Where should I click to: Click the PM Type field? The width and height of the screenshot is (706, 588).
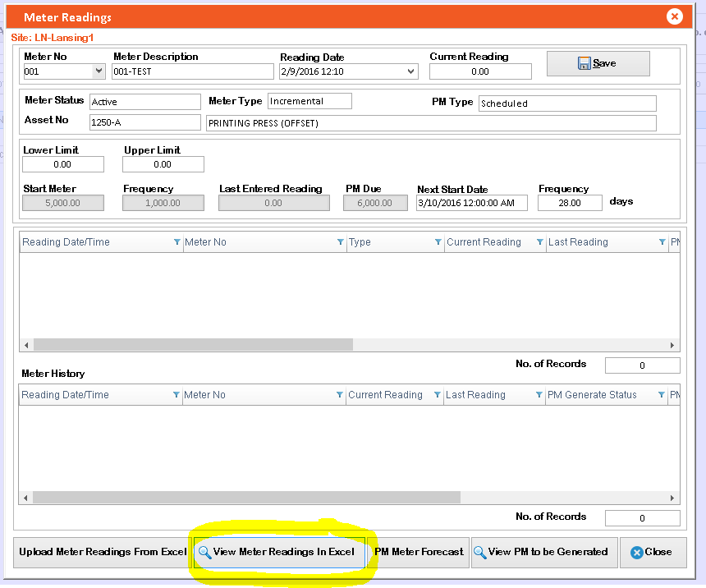567,103
